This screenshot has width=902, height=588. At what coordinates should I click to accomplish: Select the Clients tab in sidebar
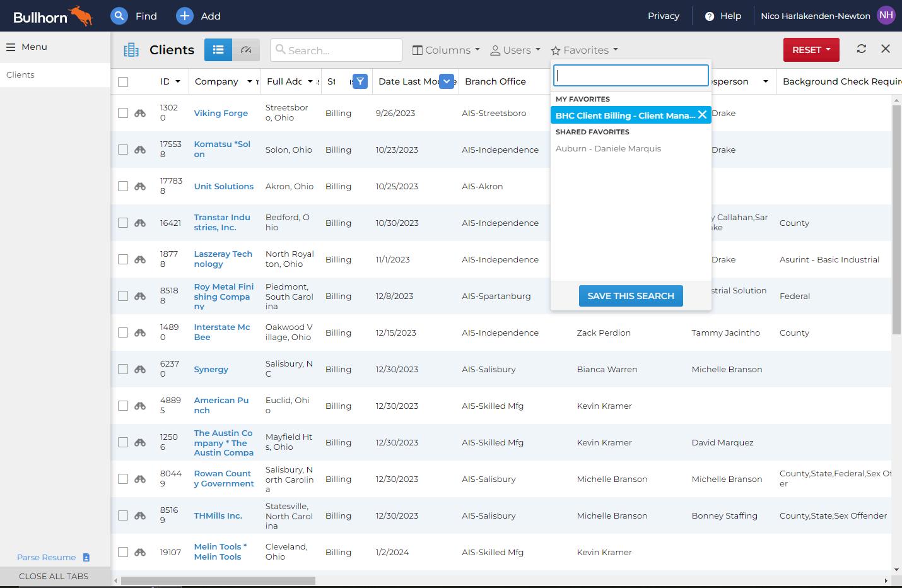click(55, 74)
